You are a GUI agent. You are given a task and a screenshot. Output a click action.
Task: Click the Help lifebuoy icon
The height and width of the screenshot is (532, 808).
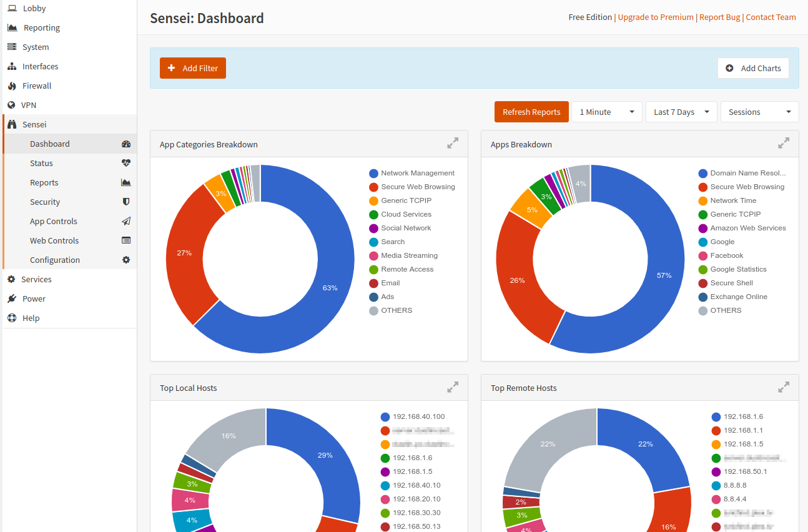click(12, 318)
